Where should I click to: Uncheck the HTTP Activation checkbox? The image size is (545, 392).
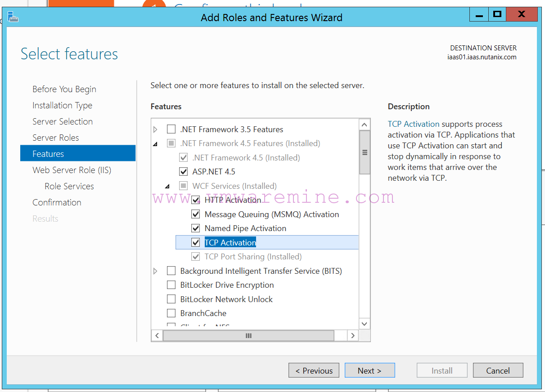click(195, 200)
